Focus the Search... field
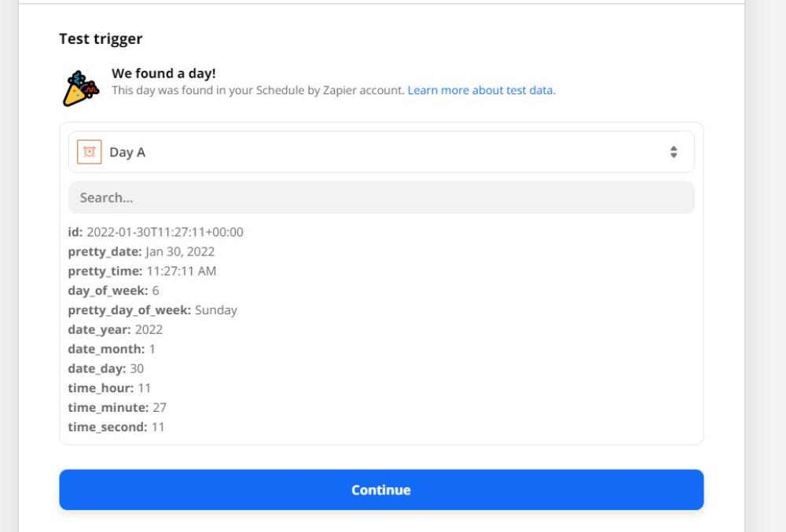Screen dimensions: 786x532 pyautogui.click(x=381, y=197)
